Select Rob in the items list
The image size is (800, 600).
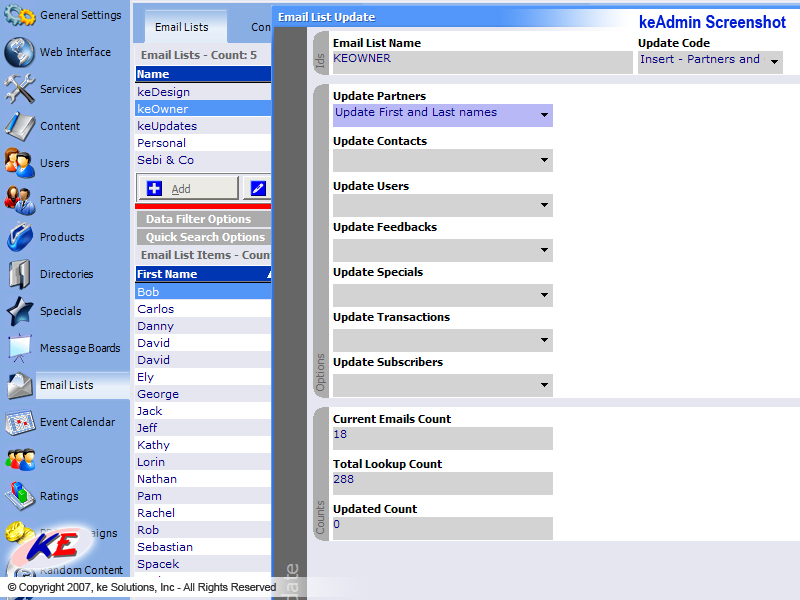203,530
